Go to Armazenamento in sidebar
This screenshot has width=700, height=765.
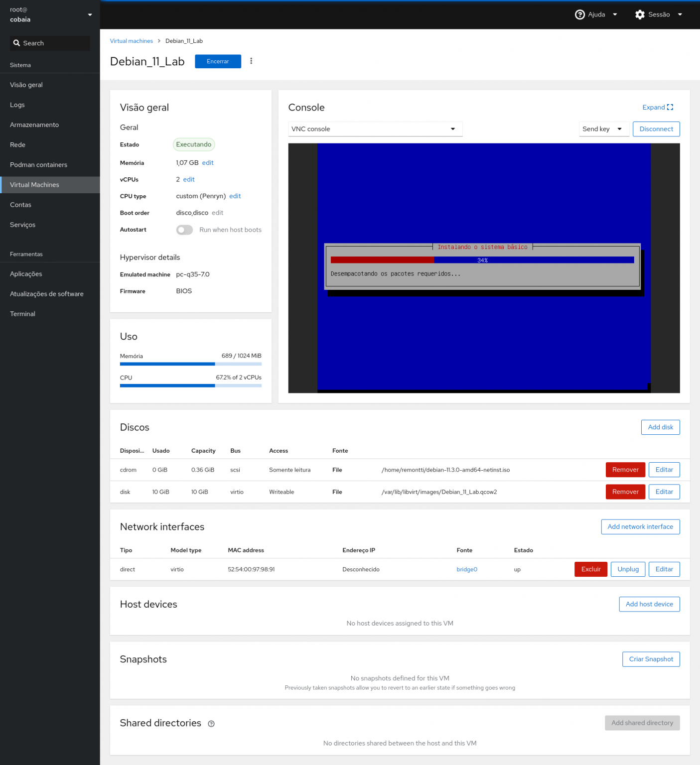[x=34, y=125]
